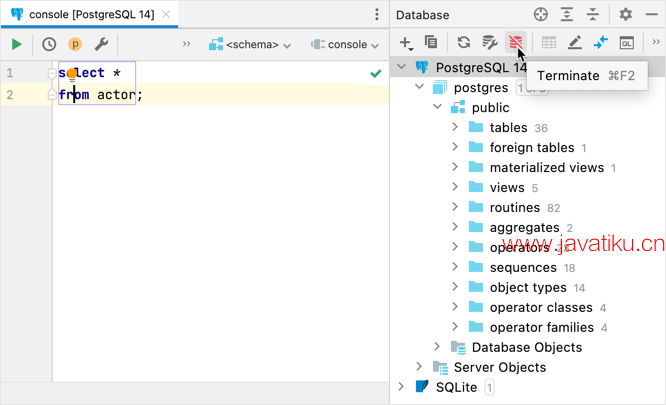Click the Duplicate data source icon
This screenshot has height=405, width=666.
pyautogui.click(x=431, y=43)
